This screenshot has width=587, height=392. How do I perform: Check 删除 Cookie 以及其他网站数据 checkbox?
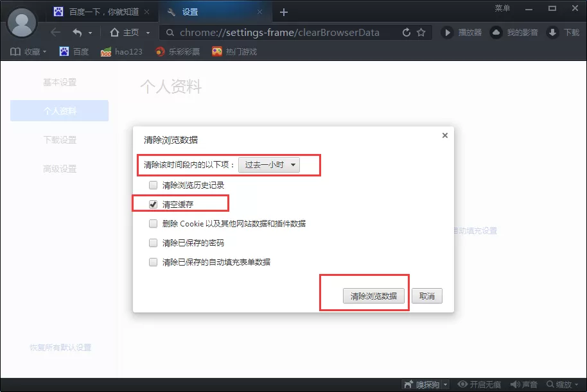(153, 224)
